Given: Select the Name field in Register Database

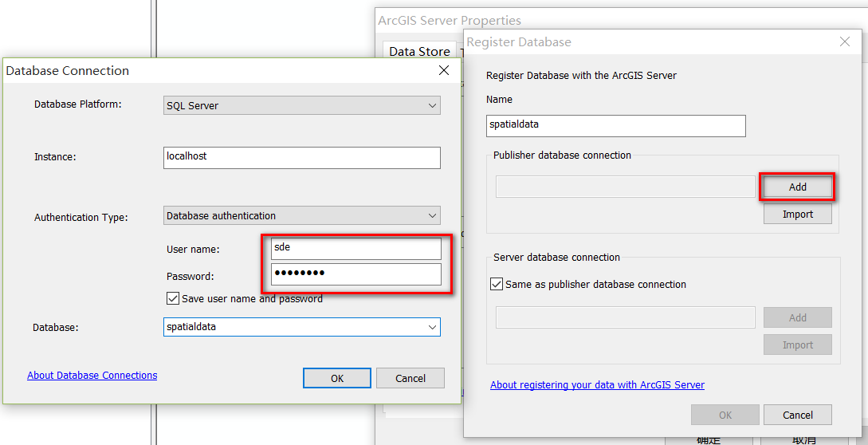Looking at the screenshot, I should [615, 125].
